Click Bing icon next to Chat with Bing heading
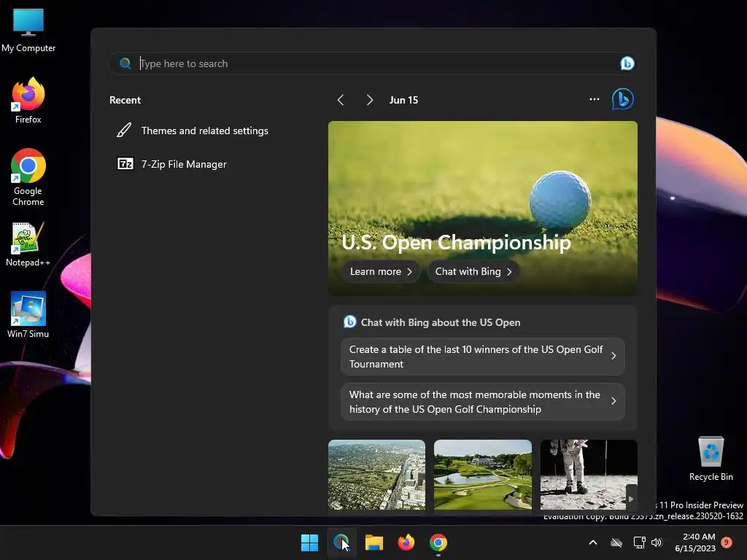The height and width of the screenshot is (560, 747). click(x=349, y=322)
